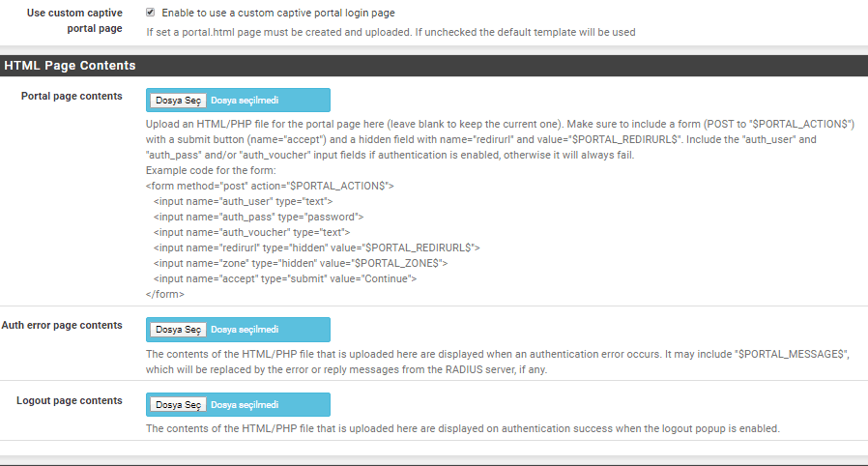Click the "Use custom captive portal page" label
The height and width of the screenshot is (466, 868).
click(x=75, y=20)
